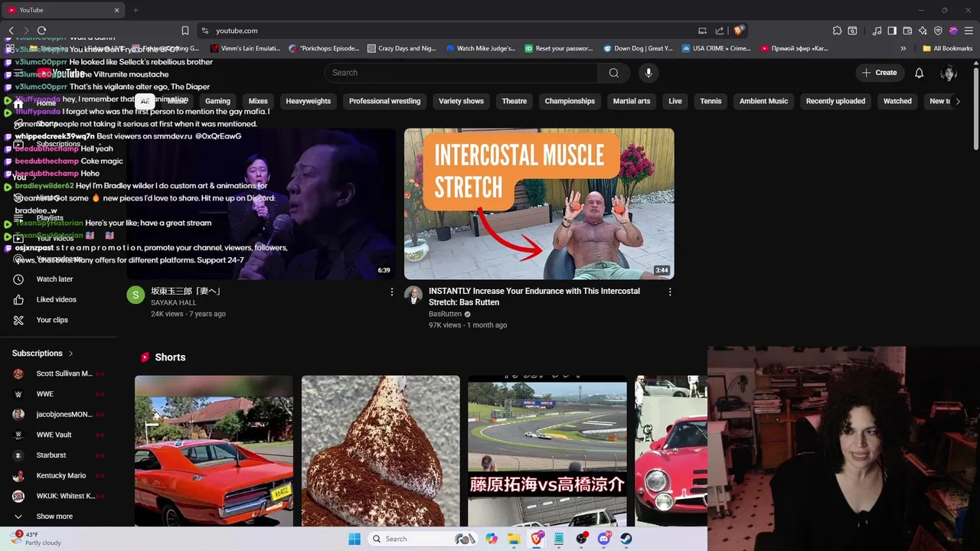Toggle the browser sidebar panel icon
Viewport: 980px width, 551px height.
tap(892, 31)
